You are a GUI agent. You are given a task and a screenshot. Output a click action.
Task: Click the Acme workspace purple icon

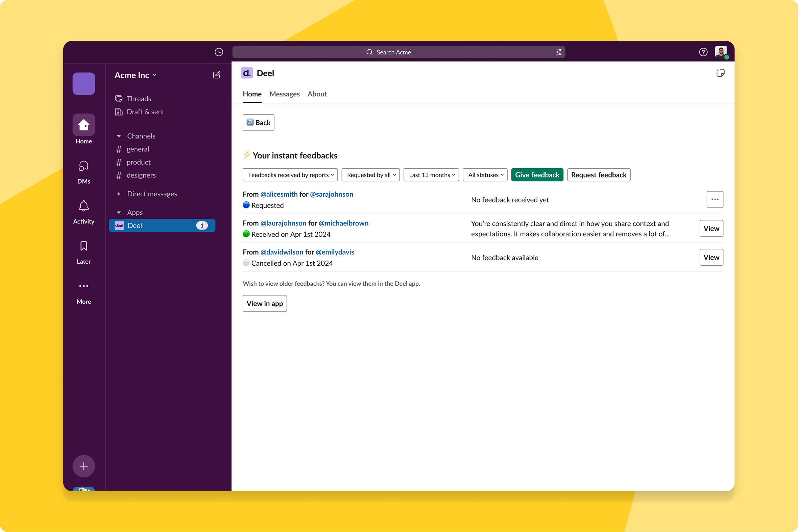[x=83, y=83]
